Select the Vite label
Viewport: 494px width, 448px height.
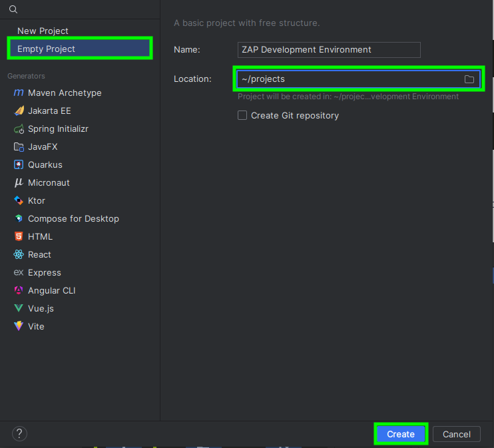click(36, 326)
